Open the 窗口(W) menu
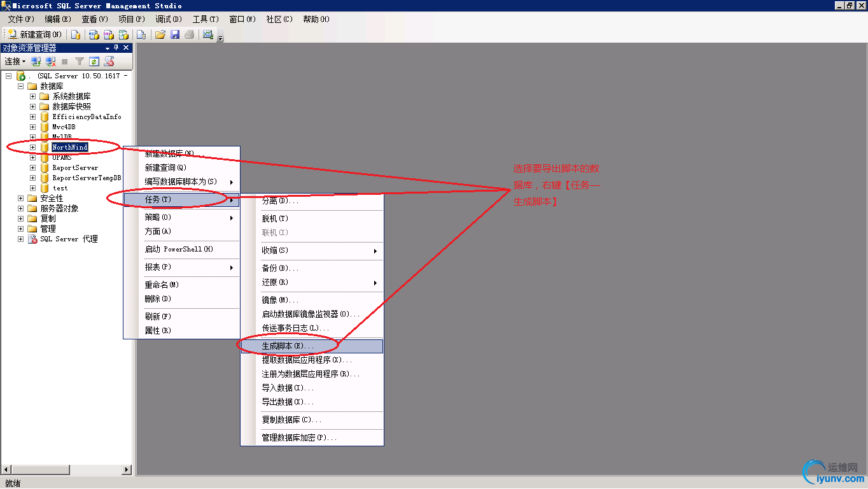Image resolution: width=868 pixels, height=489 pixels. [242, 19]
